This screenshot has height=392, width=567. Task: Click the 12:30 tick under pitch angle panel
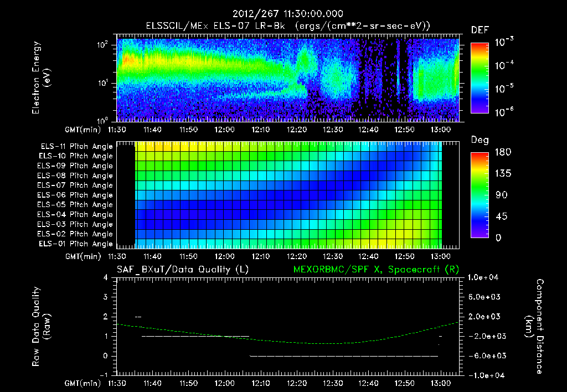[x=333, y=257]
